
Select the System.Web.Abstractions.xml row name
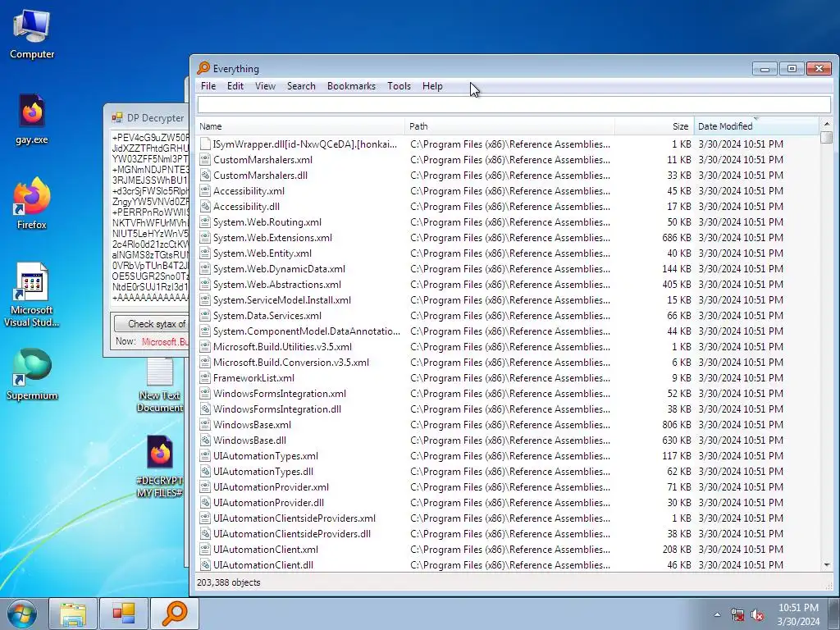[x=277, y=285]
